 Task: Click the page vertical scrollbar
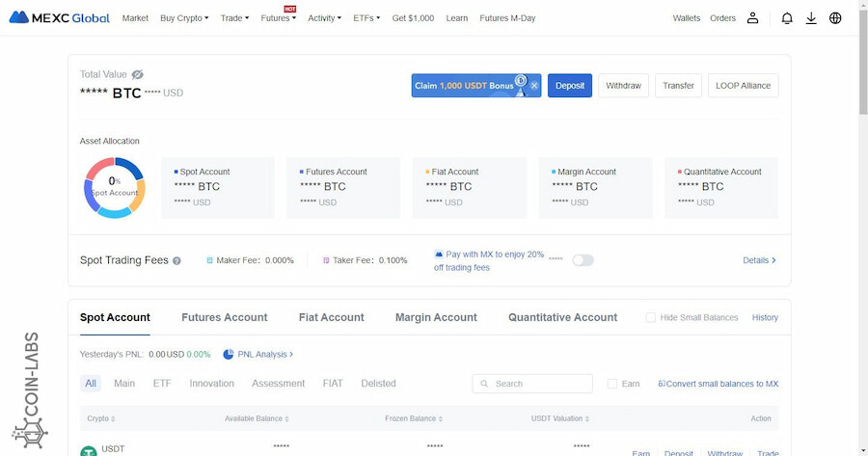pyautogui.click(x=863, y=61)
